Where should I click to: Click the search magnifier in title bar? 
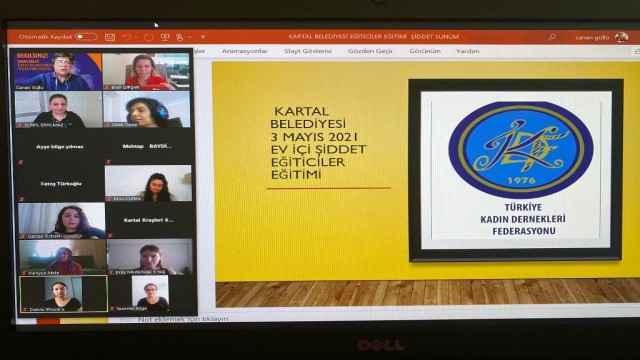coord(552,37)
